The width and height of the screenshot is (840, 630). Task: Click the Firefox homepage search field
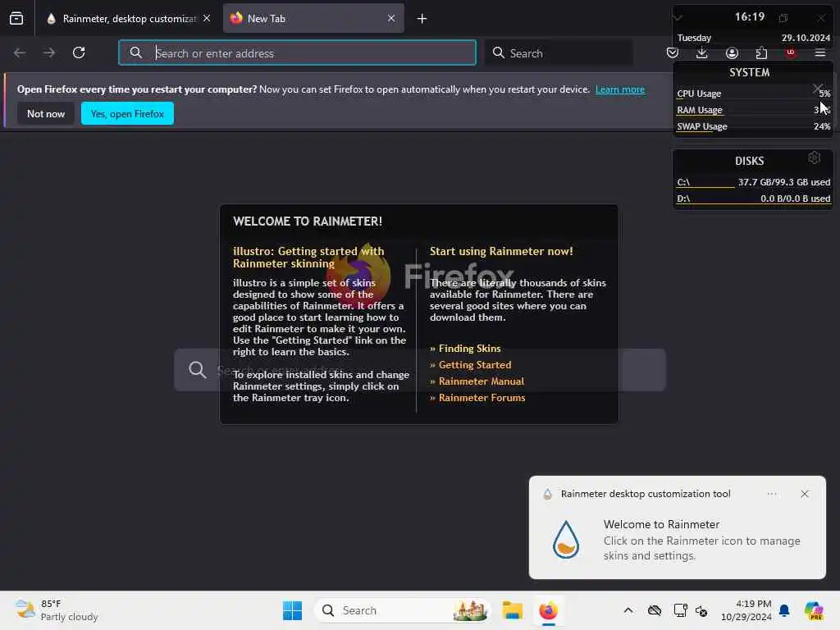coord(420,370)
